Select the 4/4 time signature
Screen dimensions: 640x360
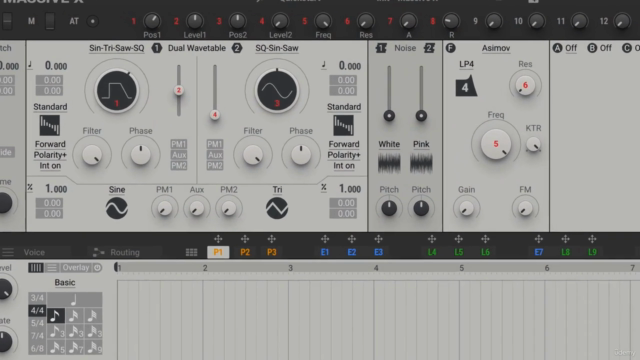tap(37, 311)
